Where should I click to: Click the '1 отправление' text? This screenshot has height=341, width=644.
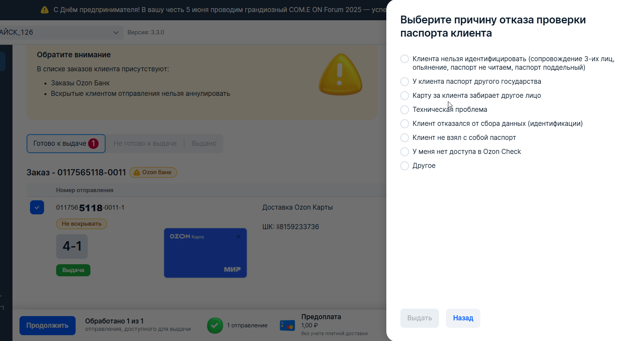coord(247,325)
